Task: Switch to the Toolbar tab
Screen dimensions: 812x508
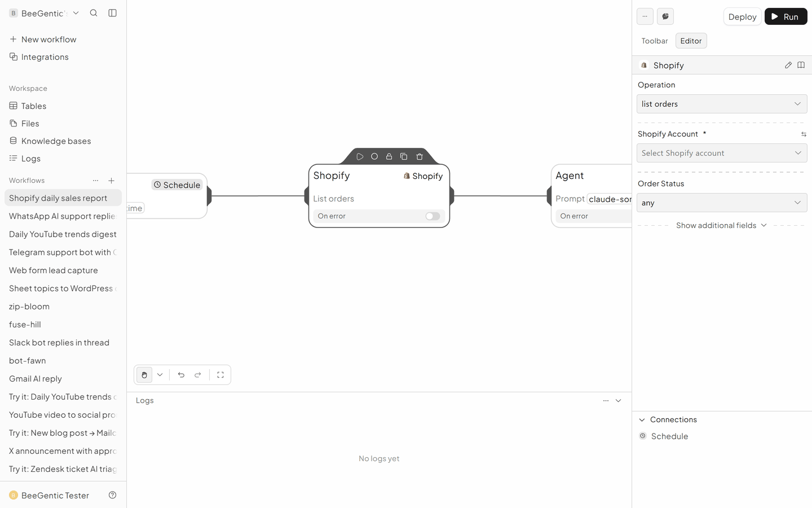Action: tap(655, 41)
